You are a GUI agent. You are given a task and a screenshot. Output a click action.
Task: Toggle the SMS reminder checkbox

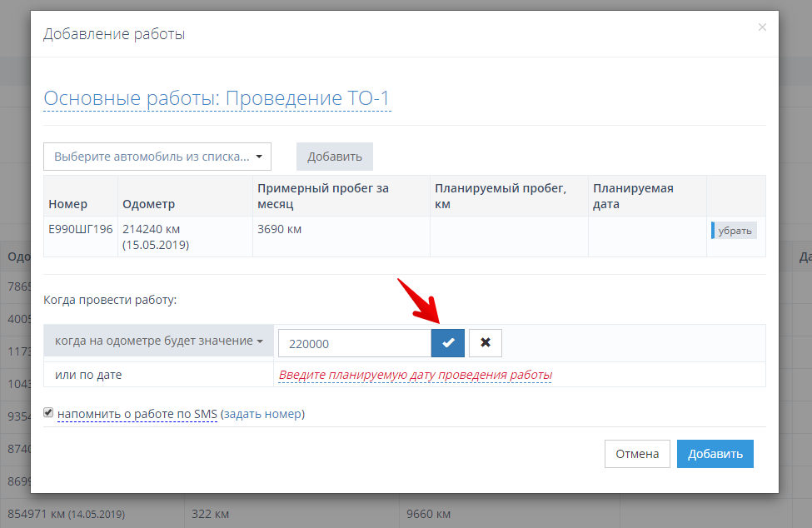click(x=49, y=412)
